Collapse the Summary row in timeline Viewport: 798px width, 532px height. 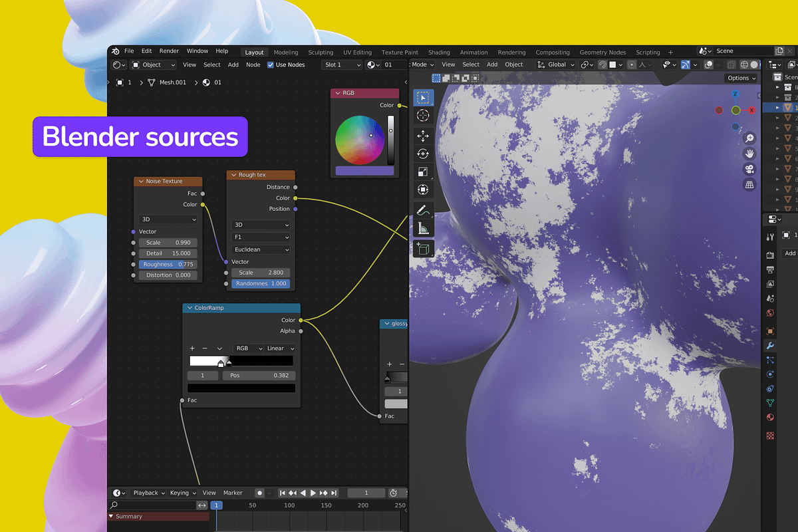pyautogui.click(x=111, y=516)
